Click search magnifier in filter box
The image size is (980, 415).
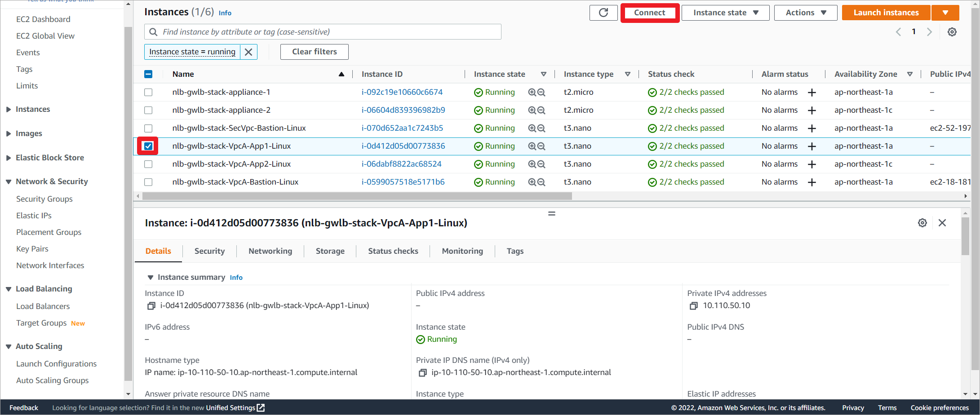pos(153,32)
